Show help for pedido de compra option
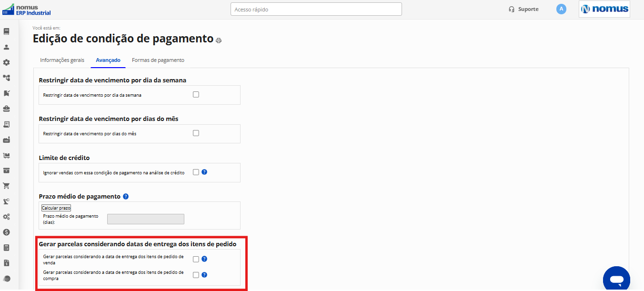644x291 pixels. pyautogui.click(x=204, y=275)
